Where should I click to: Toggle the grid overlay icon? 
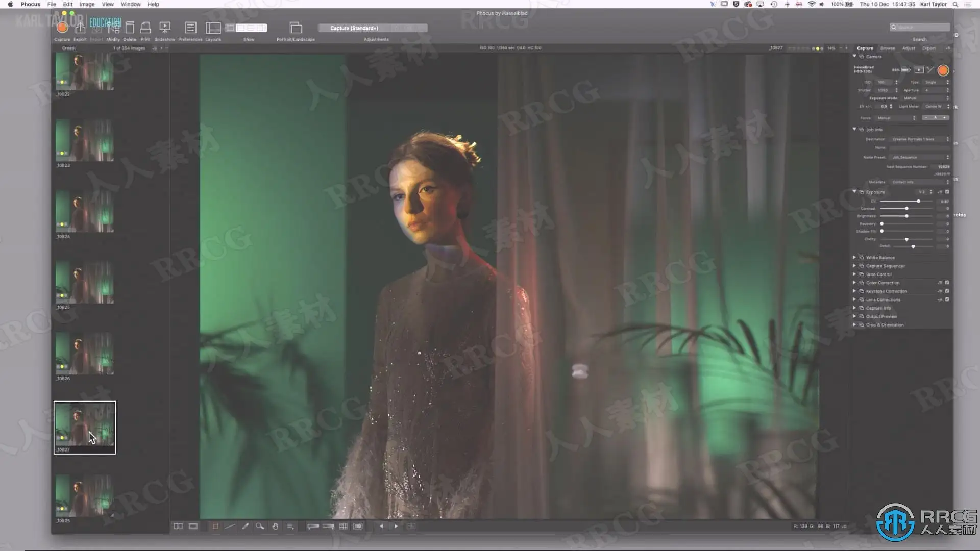[x=343, y=526]
